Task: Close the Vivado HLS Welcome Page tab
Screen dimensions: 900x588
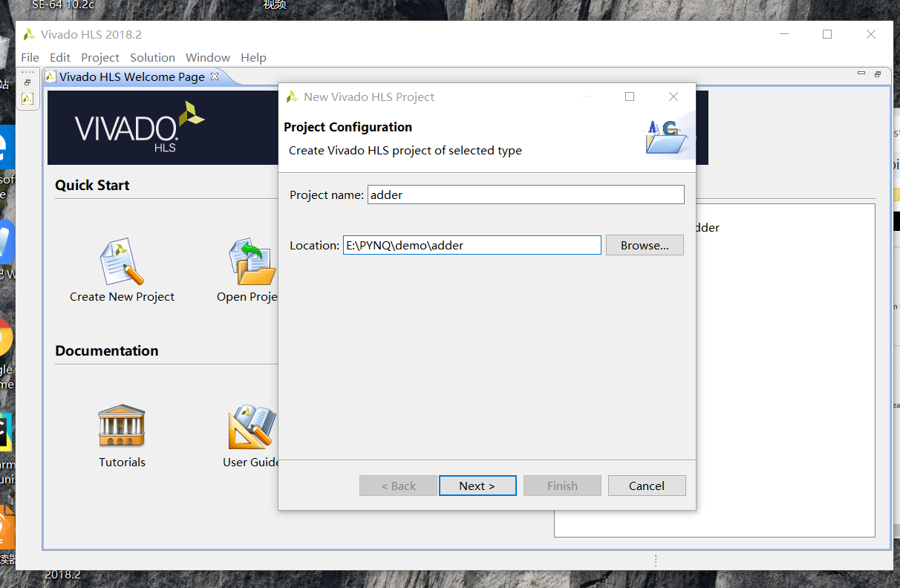Action: (214, 76)
